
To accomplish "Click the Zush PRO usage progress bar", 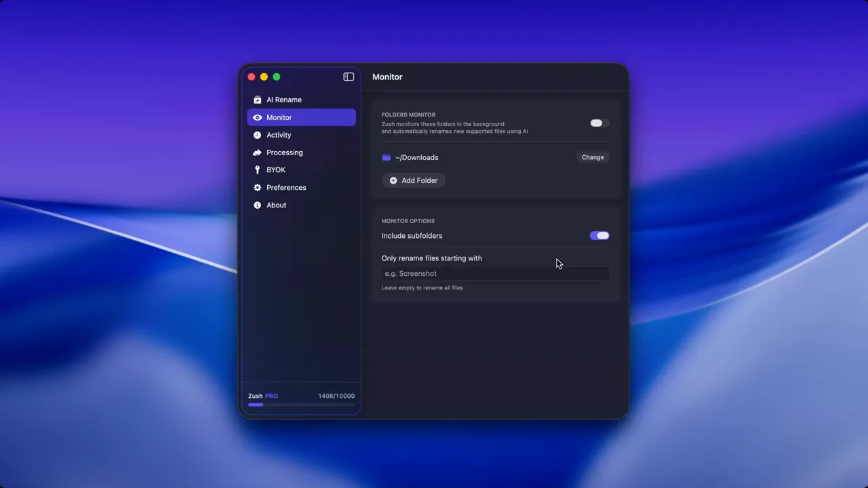I will (x=301, y=405).
